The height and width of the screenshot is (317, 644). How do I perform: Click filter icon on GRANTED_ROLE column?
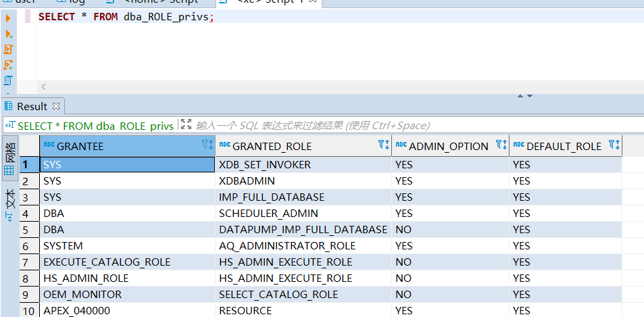tap(383, 145)
